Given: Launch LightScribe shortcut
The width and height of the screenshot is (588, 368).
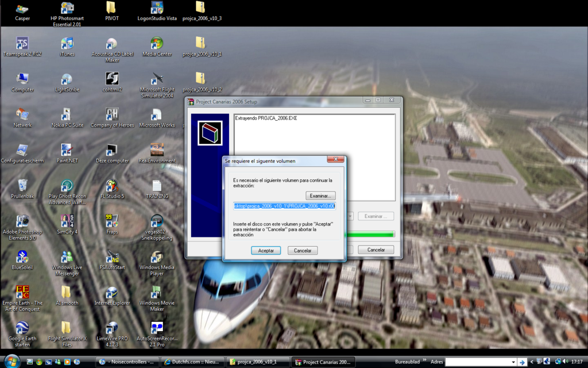Looking at the screenshot, I should (67, 83).
